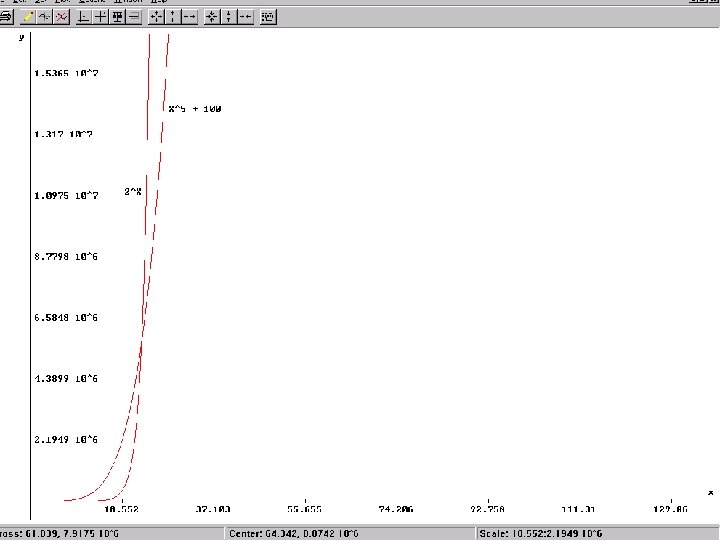Click the Center coordinates status bar field
This screenshot has height=540, width=720.
350,534
